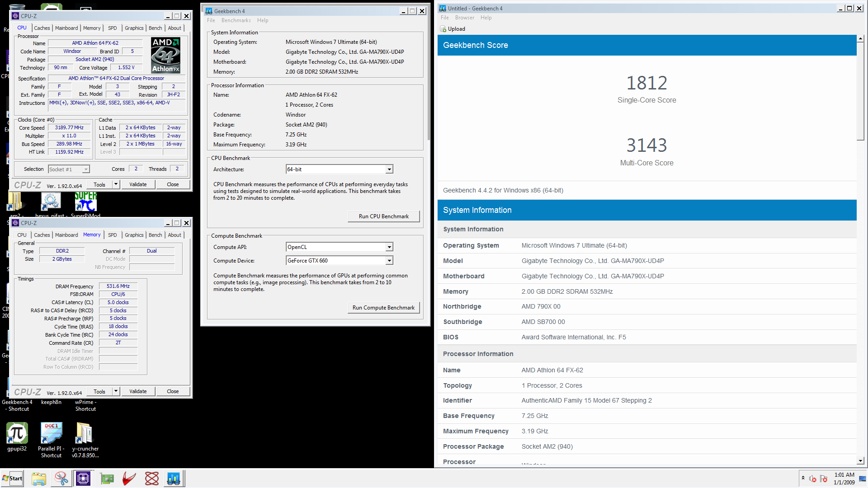Click results window scrollbar down arrow

click(x=861, y=461)
